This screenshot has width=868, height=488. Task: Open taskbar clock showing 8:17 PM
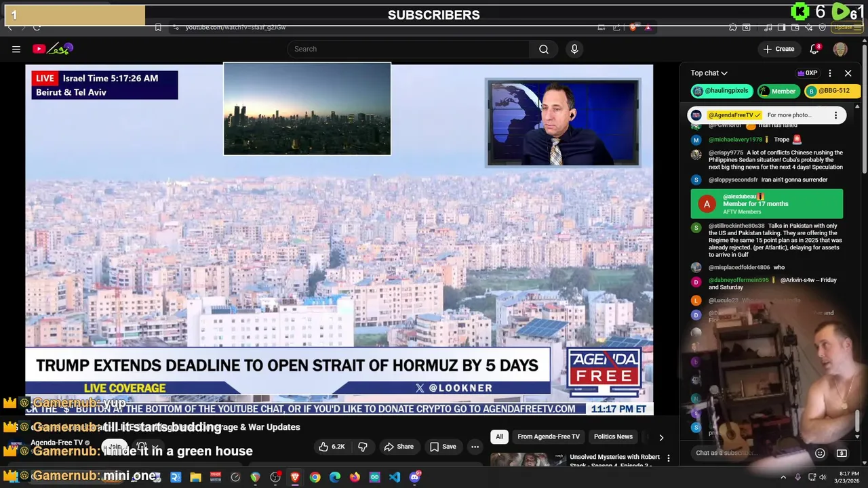848,477
